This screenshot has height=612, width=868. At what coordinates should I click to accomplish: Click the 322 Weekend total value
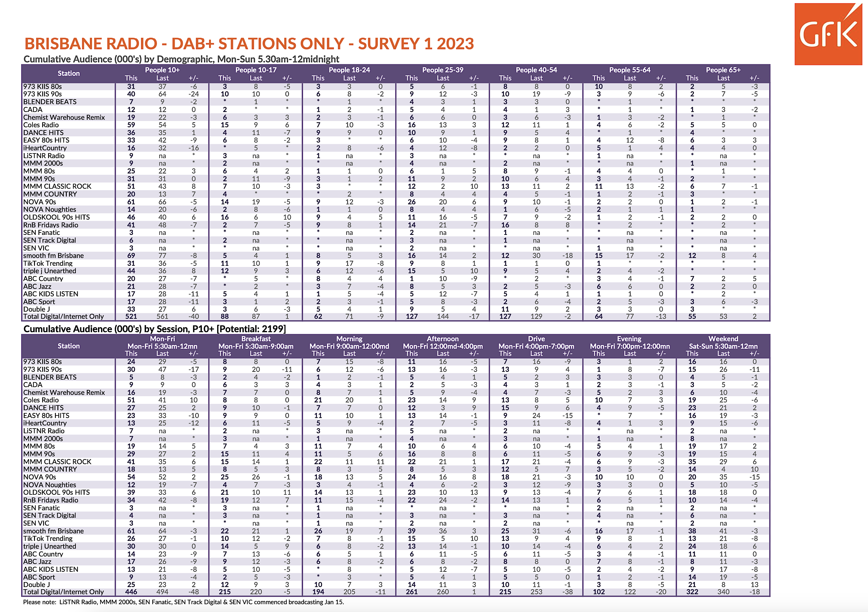[692, 592]
